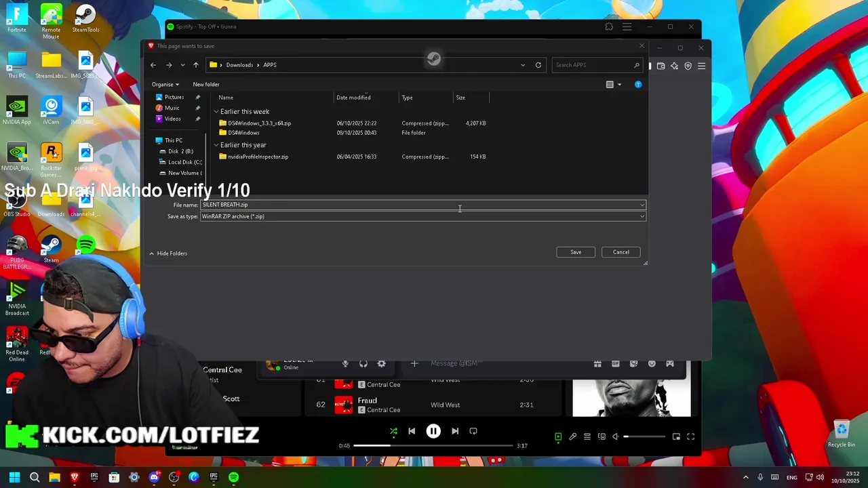The width and height of the screenshot is (868, 488).
Task: Open Music in the navigation pane
Action: click(172, 108)
